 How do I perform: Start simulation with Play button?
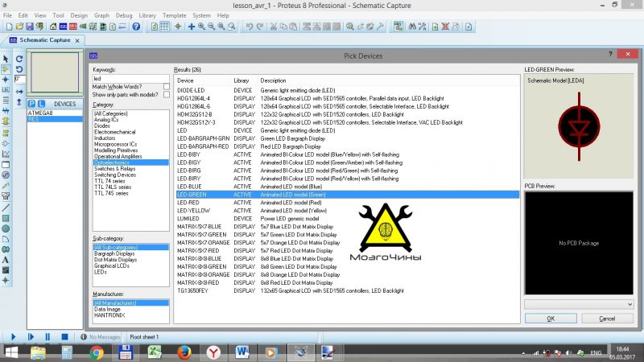(13, 337)
